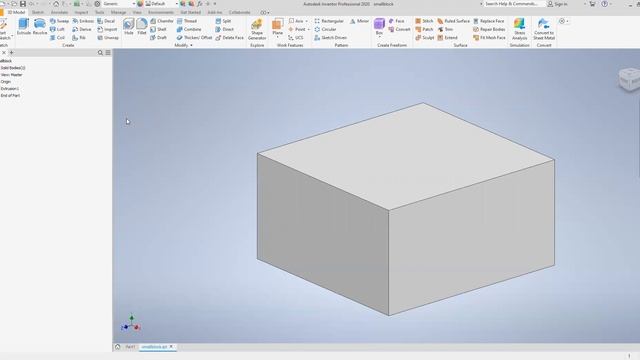Switch to the Part1 document tab
The width and height of the screenshot is (640, 360).
pos(130,347)
